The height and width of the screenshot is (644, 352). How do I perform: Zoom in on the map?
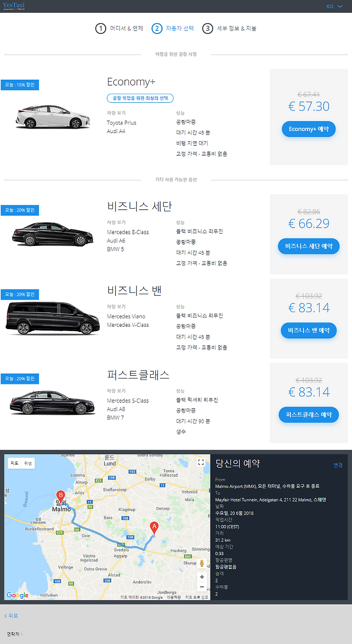[202, 577]
